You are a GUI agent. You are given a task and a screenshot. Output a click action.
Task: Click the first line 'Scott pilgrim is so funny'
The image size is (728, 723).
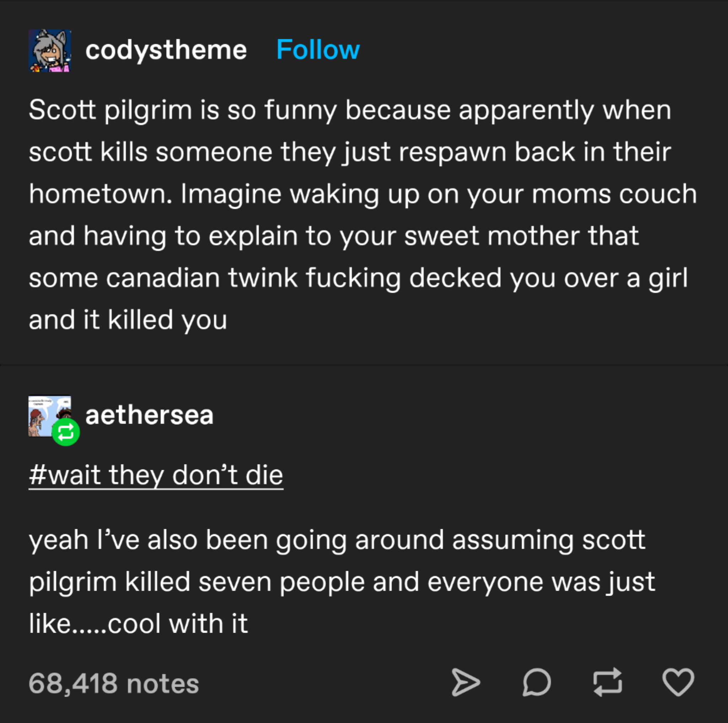tap(350, 110)
